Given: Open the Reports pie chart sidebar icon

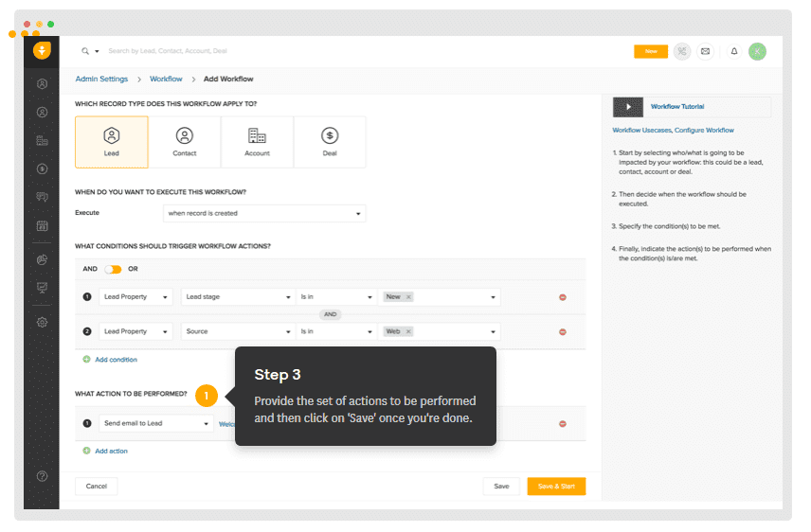Looking at the screenshot, I should [x=43, y=259].
